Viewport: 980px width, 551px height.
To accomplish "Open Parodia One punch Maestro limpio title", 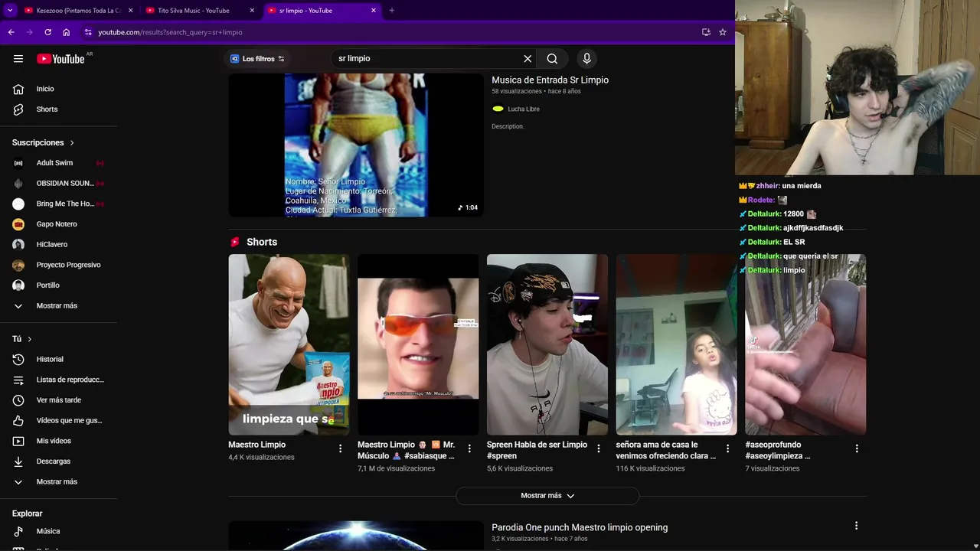I will (580, 527).
